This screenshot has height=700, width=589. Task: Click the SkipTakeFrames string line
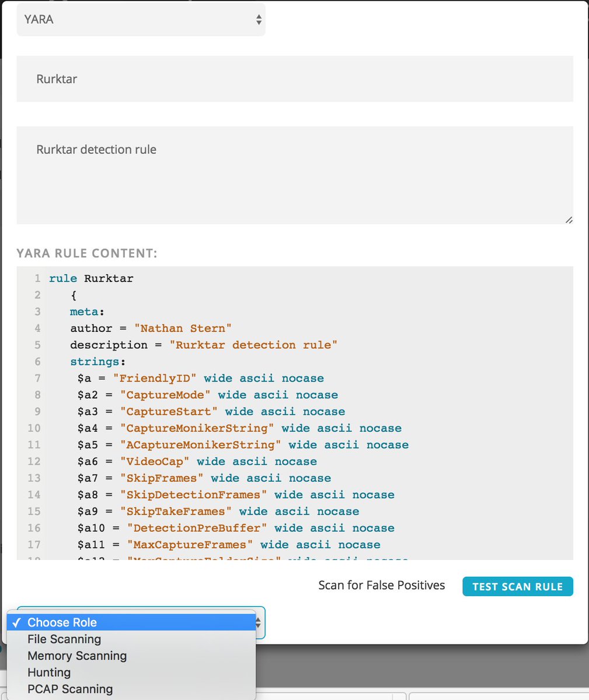click(218, 511)
